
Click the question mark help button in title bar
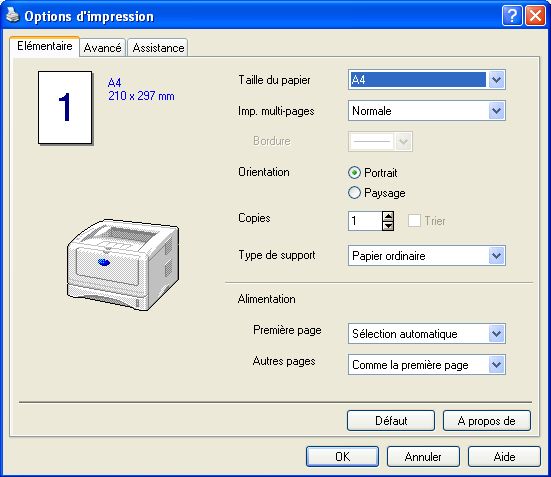[x=512, y=16]
